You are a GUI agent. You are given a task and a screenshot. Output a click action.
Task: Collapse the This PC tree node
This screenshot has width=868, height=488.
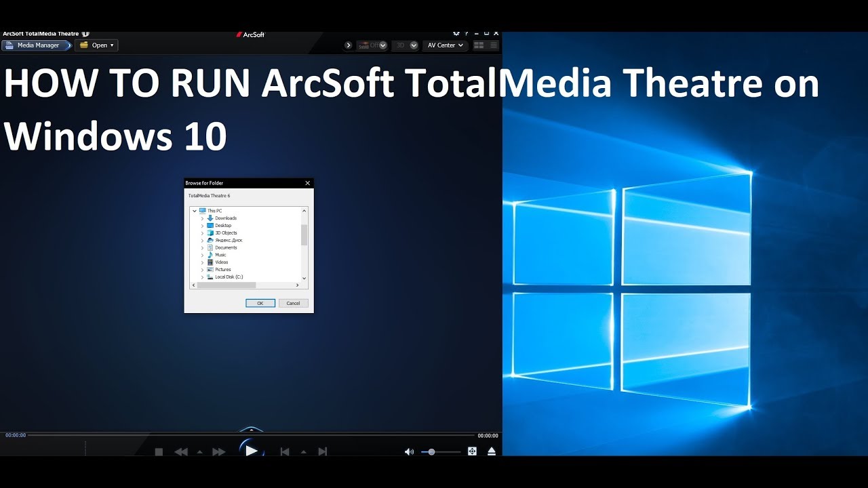[195, 211]
